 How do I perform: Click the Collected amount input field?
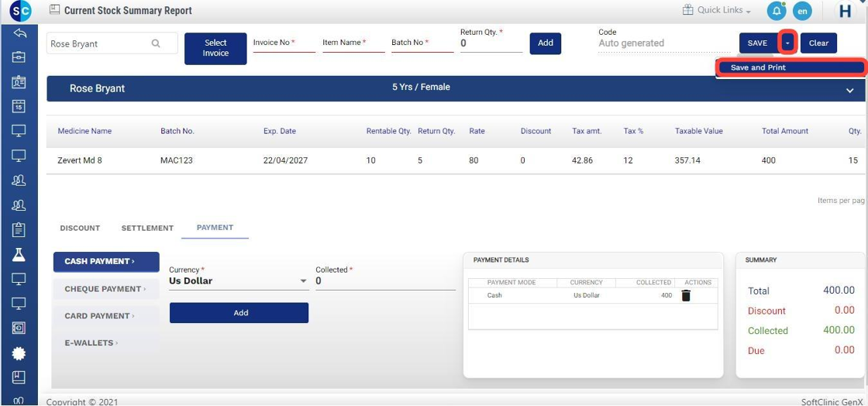click(x=384, y=282)
